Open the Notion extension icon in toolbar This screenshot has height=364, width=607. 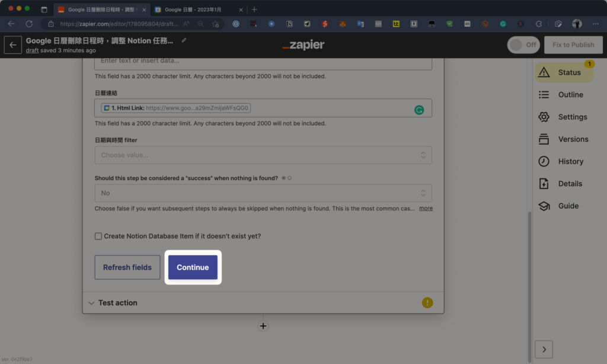point(289,24)
